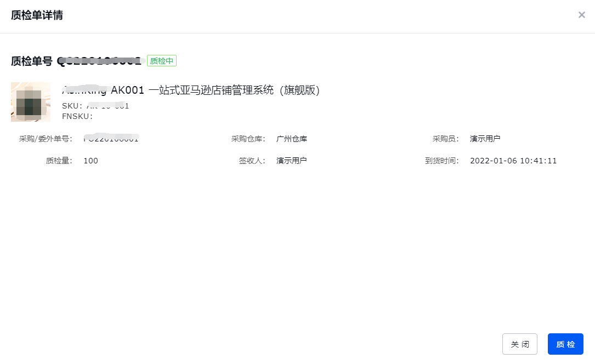The height and width of the screenshot is (364, 595).
Task: Click the product title AK001 一站式亚马逊店铺管理系统
Action: (192, 90)
